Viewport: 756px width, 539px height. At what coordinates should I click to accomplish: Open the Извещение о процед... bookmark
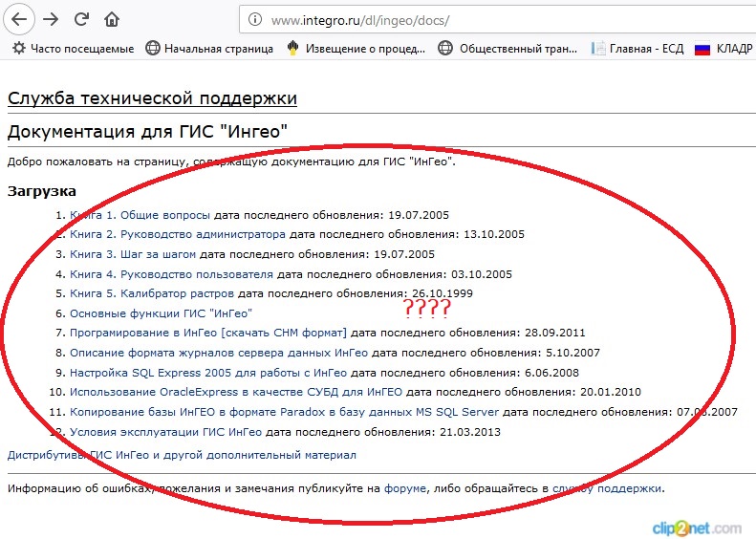[356, 48]
